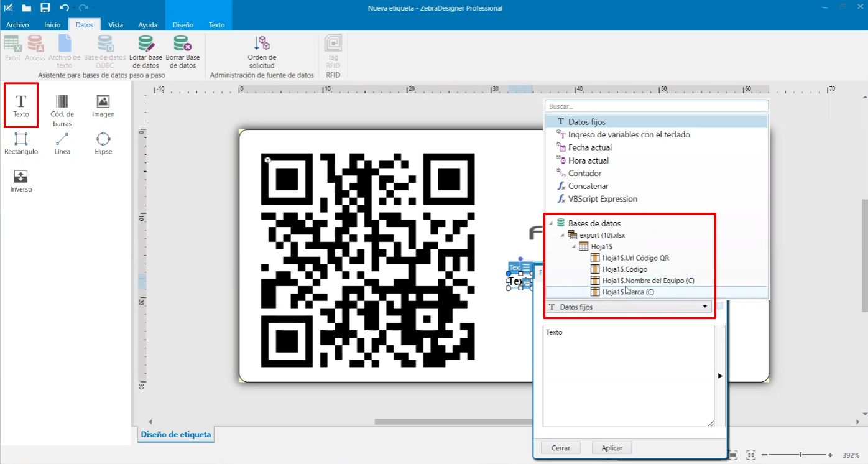Open the Datos fijos combo box
This screenshot has height=464, width=868.
click(629, 307)
